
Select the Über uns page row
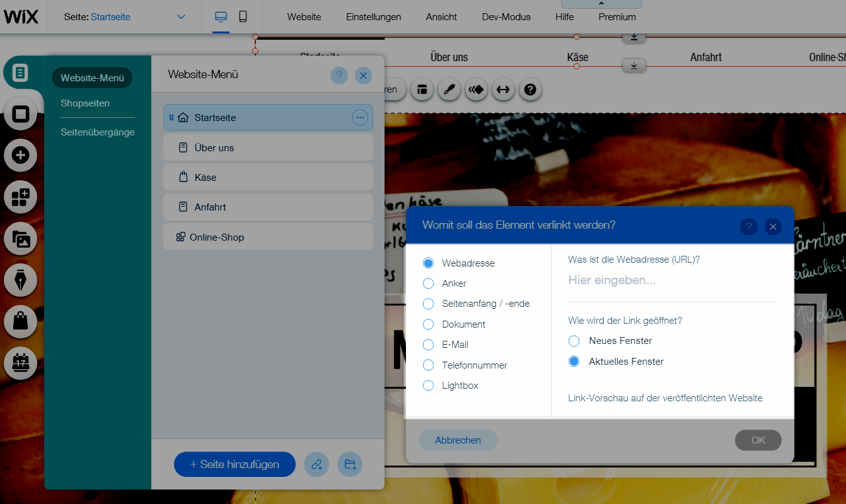click(268, 147)
